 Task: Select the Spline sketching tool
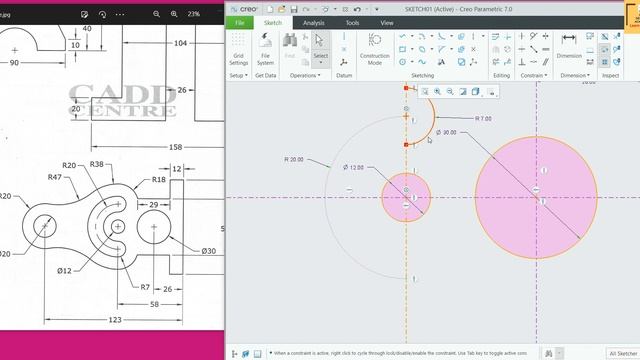pyautogui.click(x=422, y=62)
